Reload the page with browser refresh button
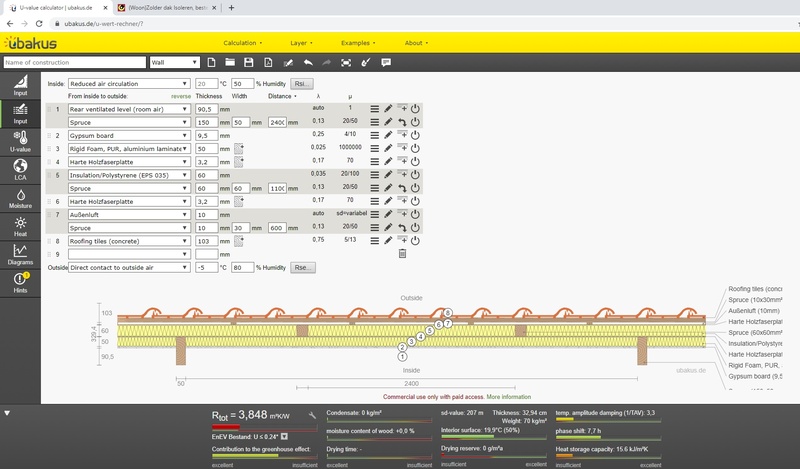Screen dimensions: 800x469 pyautogui.click(x=39, y=23)
